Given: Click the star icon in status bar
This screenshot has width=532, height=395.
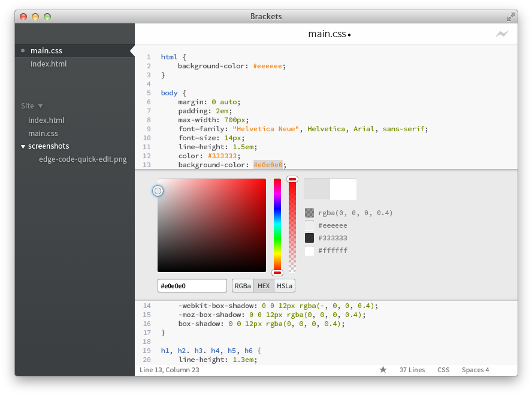Looking at the screenshot, I should [x=383, y=370].
